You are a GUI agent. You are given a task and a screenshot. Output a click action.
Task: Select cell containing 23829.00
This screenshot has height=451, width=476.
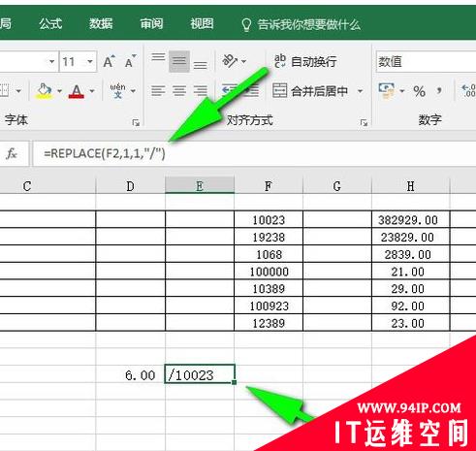click(411, 237)
